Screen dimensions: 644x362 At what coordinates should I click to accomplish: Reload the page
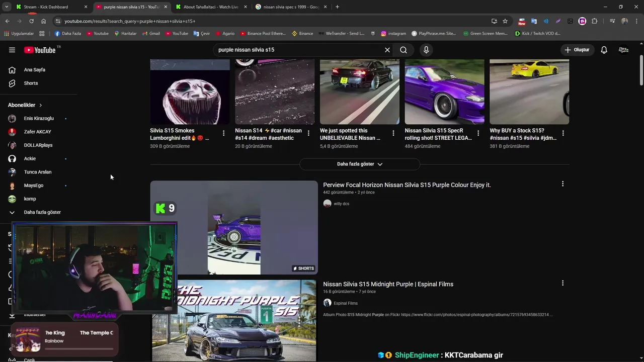[31, 21]
